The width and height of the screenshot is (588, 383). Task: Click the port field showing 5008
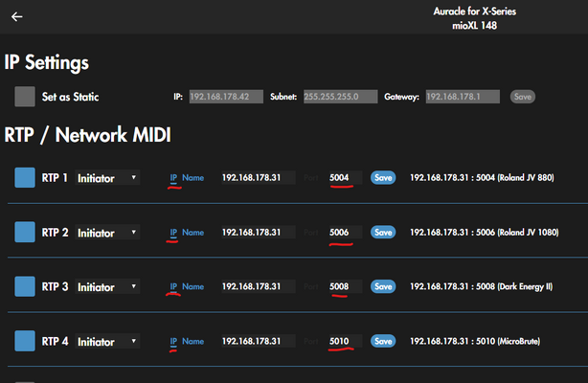tap(346, 286)
